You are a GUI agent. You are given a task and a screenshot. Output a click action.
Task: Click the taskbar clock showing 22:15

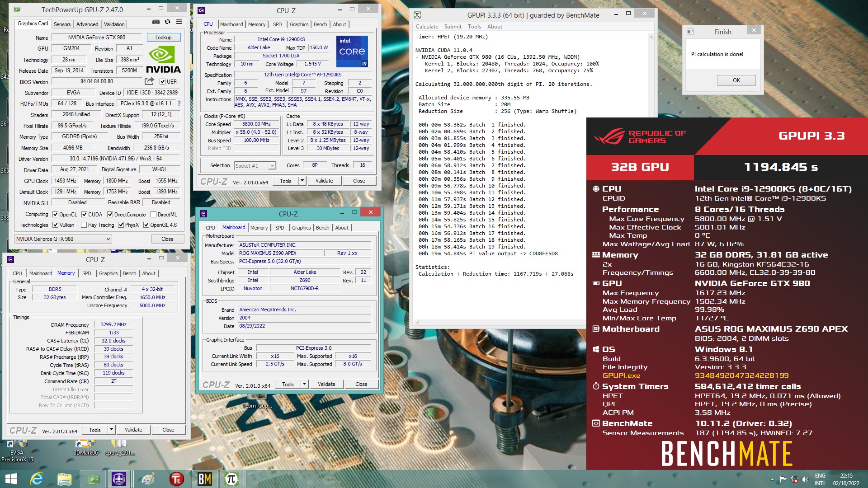pyautogui.click(x=846, y=479)
